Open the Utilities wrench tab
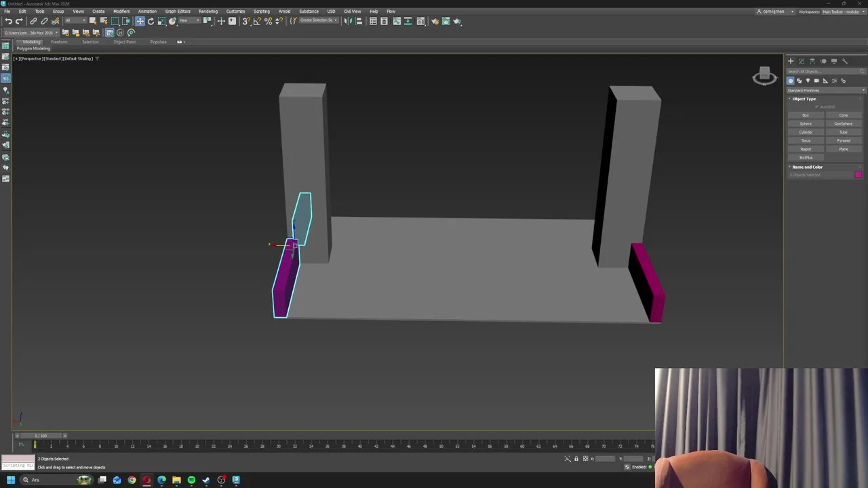Viewport: 868px width, 488px height. [x=845, y=61]
